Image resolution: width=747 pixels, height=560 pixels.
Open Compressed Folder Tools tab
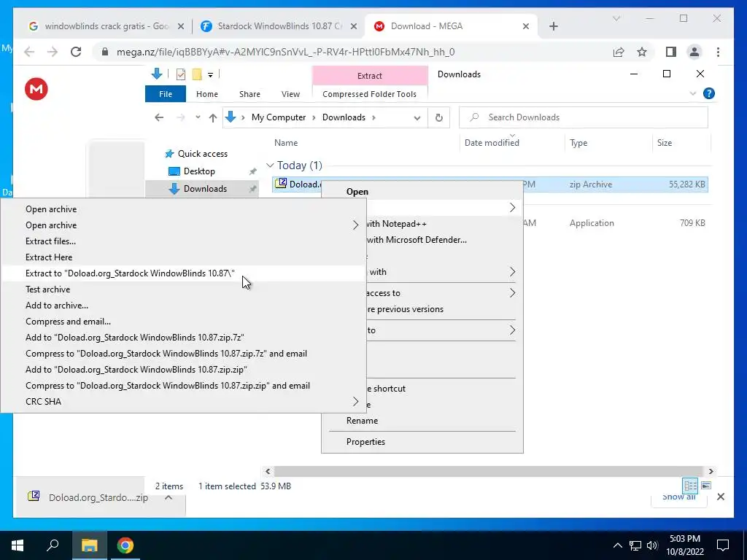point(369,94)
